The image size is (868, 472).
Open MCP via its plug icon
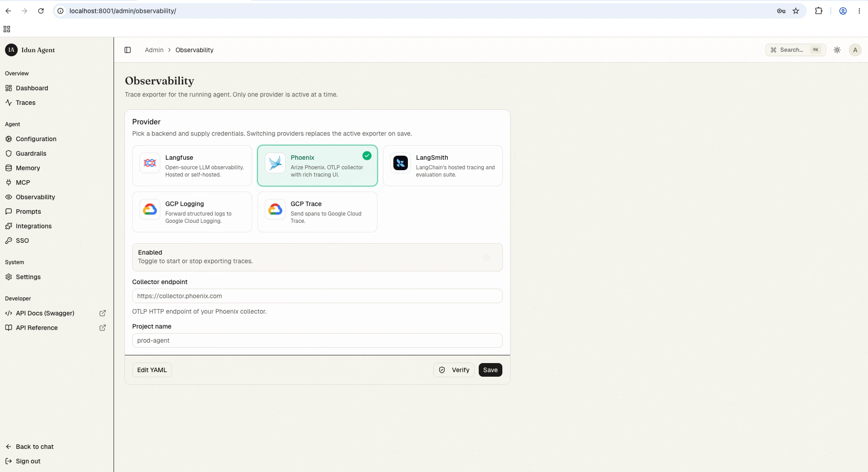pos(9,182)
